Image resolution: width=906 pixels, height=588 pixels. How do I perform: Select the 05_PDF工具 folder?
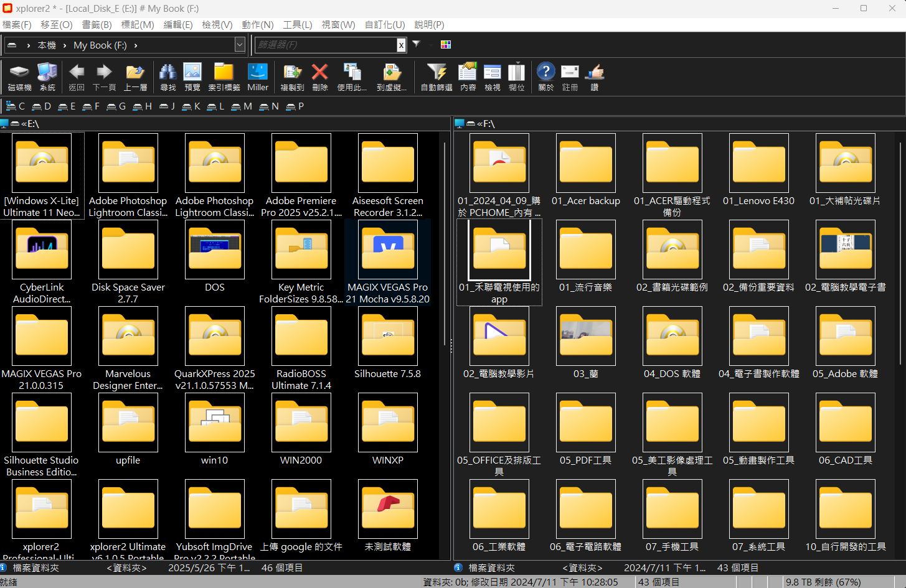[586, 429]
